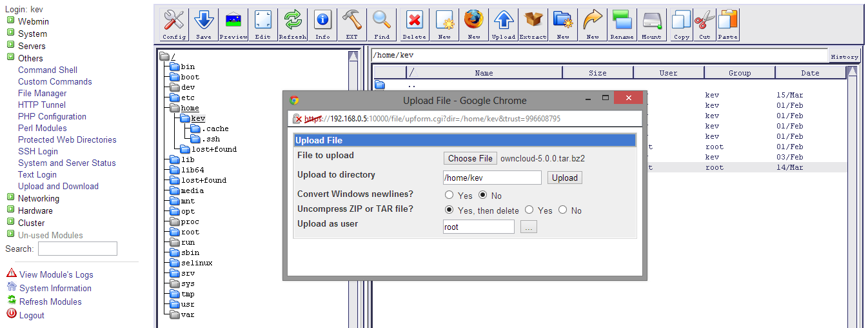The height and width of the screenshot is (328, 868).
Task: Open the SSH Login link
Action: click(38, 151)
